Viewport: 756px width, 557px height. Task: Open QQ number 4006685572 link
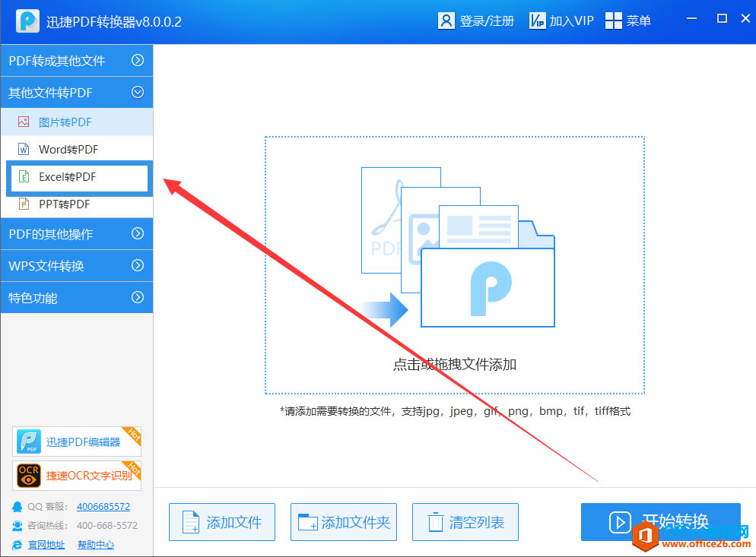click(x=103, y=506)
